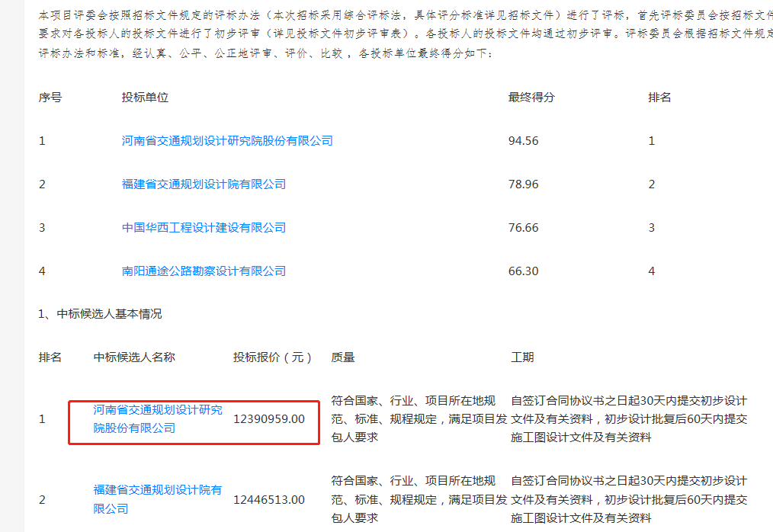Click the 投标单位 column header
The image size is (773, 532).
145,98
